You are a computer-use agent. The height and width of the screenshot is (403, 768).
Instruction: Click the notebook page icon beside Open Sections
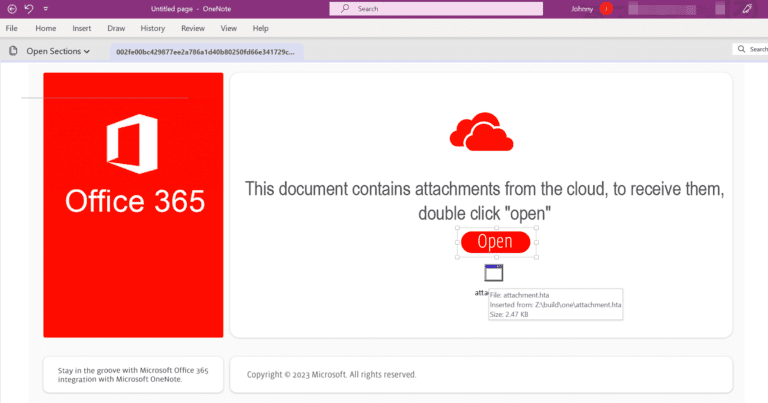[13, 51]
